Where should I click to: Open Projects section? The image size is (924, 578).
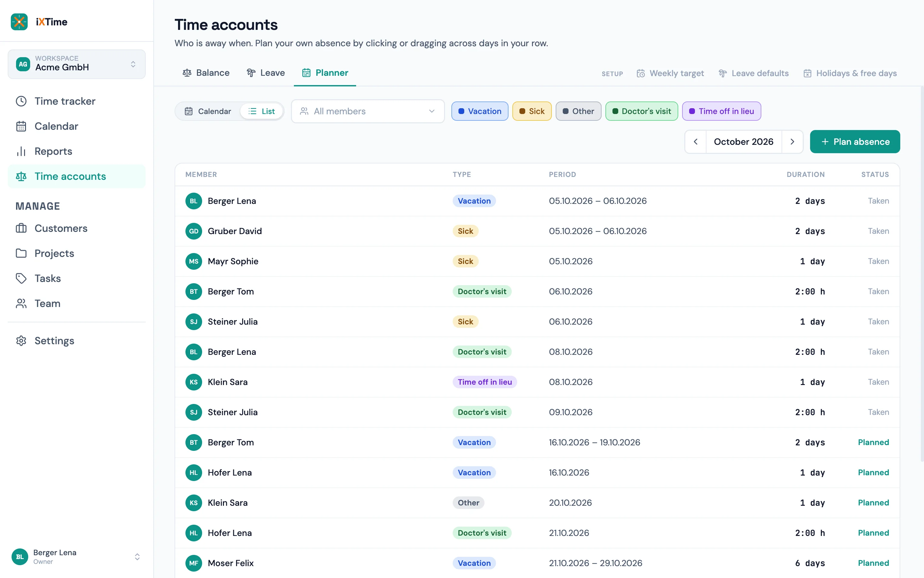[x=76, y=253]
